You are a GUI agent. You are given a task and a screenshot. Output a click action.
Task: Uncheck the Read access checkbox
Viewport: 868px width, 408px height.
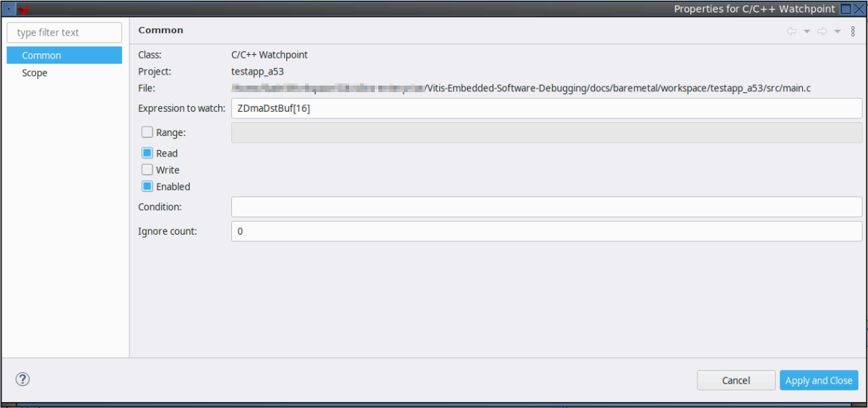click(147, 154)
